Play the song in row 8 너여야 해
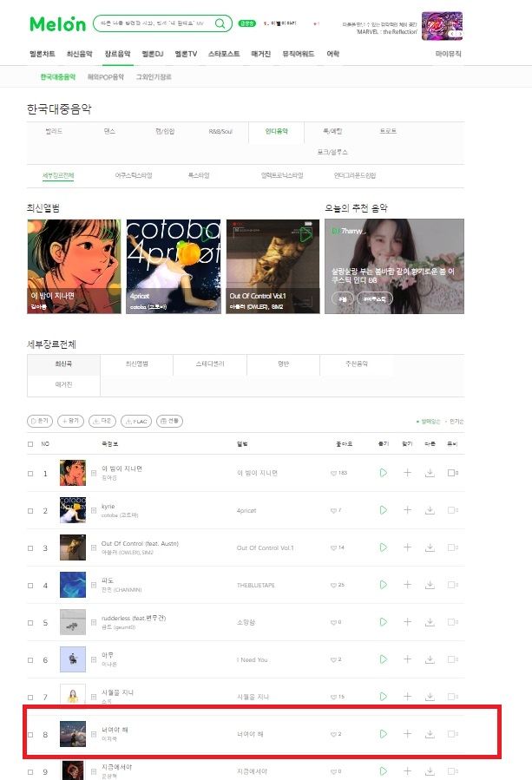The height and width of the screenshot is (780, 532). tap(384, 734)
